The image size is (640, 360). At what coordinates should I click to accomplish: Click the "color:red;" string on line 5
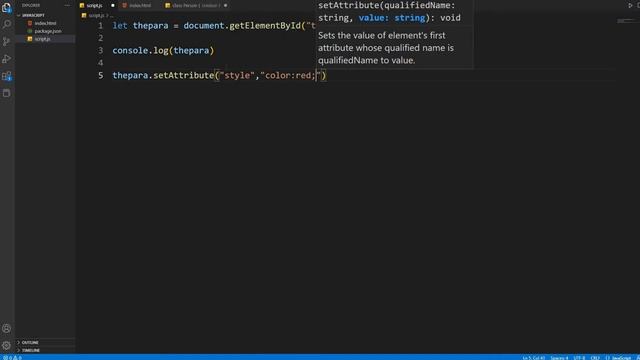pos(292,76)
